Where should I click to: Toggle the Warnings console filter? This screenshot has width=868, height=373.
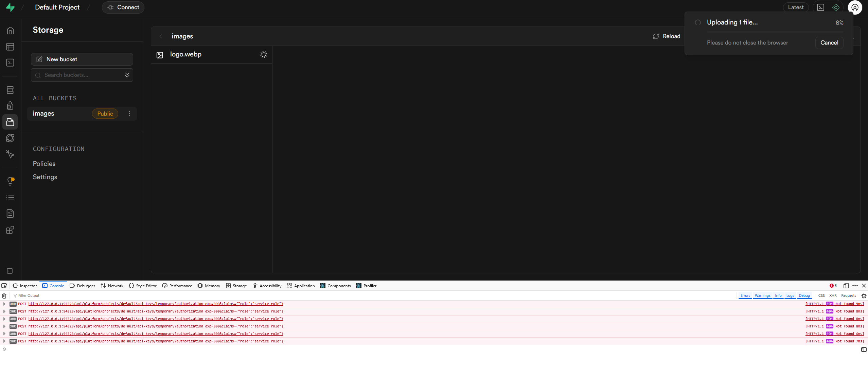click(x=762, y=295)
